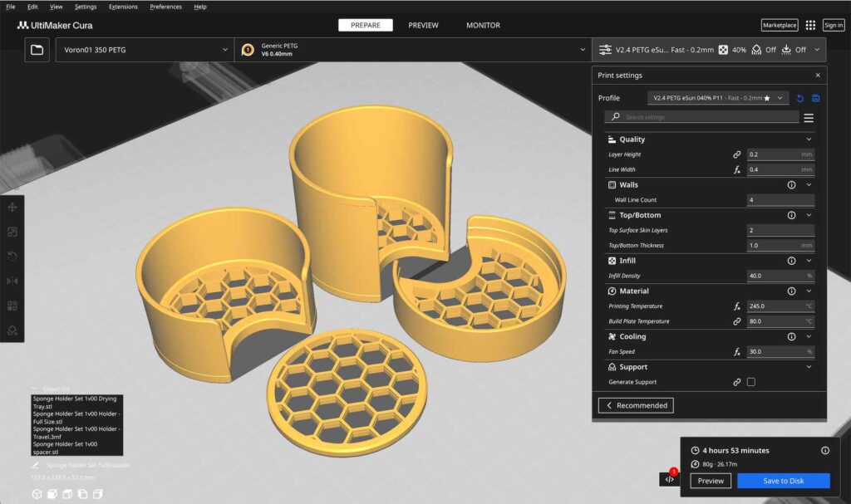Screen dimensions: 851x504
Task: Switch to the PREVIEW stage tab
Action: pyautogui.click(x=423, y=26)
